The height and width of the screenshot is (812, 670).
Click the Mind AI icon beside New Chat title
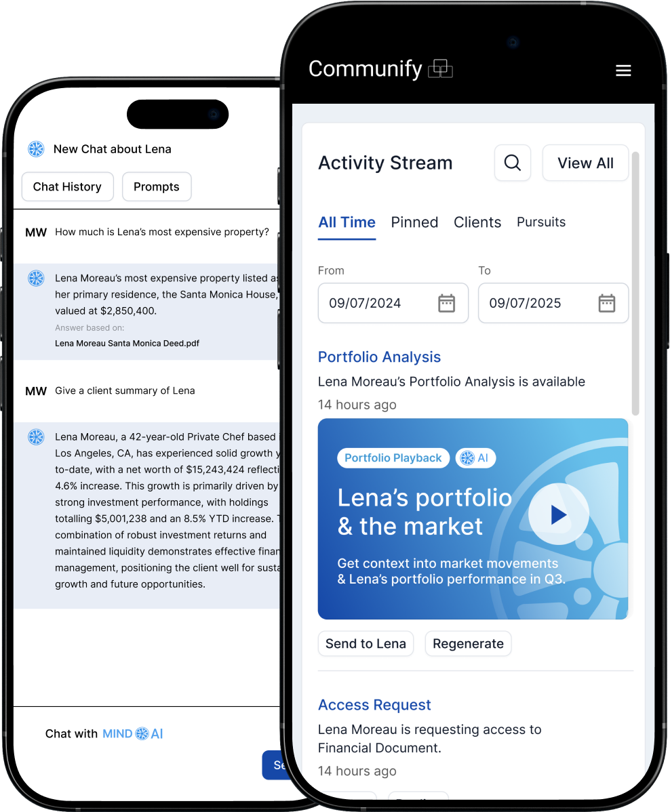[x=36, y=149]
